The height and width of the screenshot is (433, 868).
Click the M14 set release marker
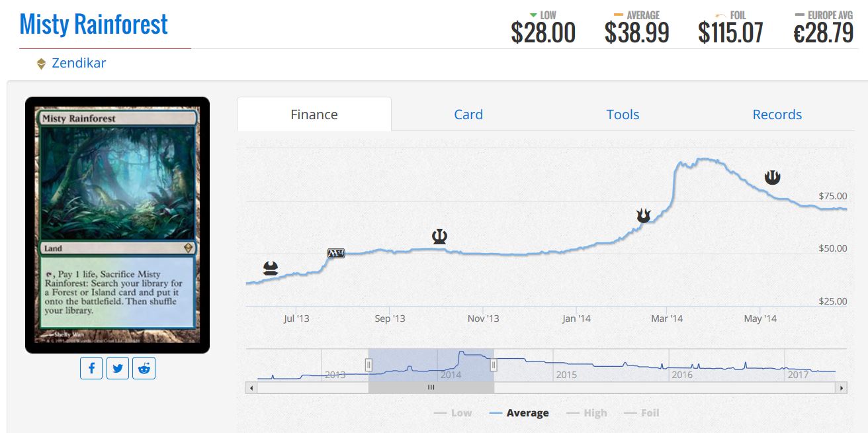(x=336, y=253)
